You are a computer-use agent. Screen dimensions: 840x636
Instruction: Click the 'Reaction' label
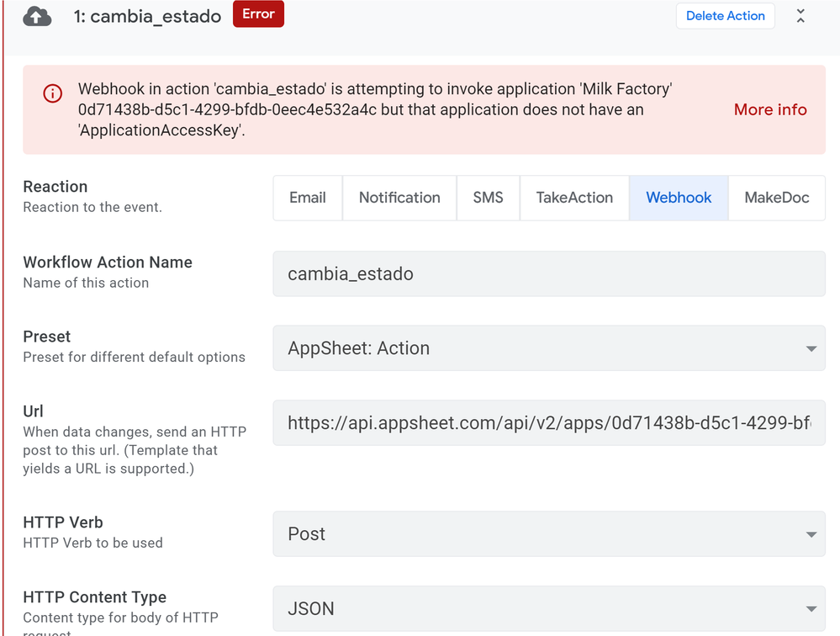tap(55, 187)
